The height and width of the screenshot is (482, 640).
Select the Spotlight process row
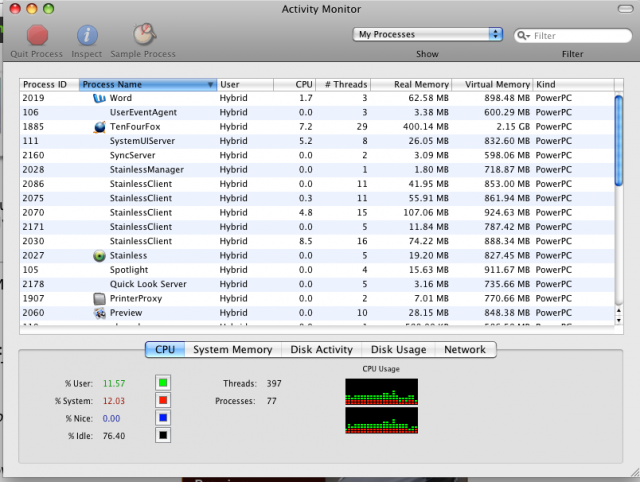(317, 270)
